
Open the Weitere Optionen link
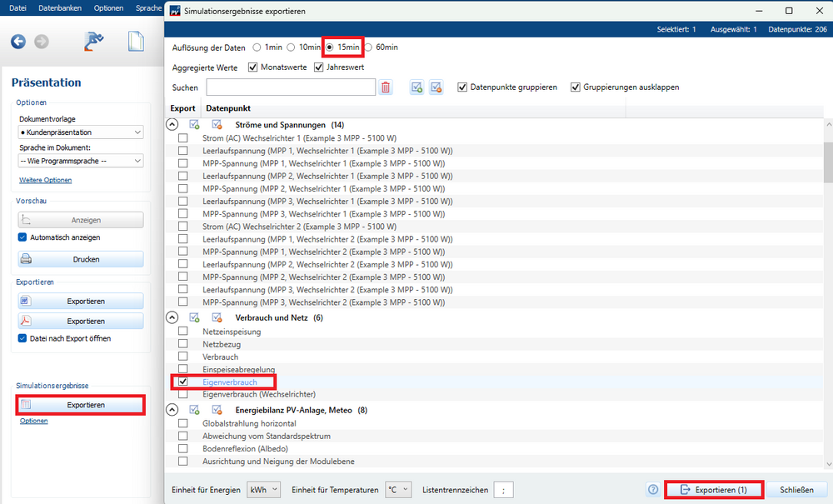coord(45,180)
